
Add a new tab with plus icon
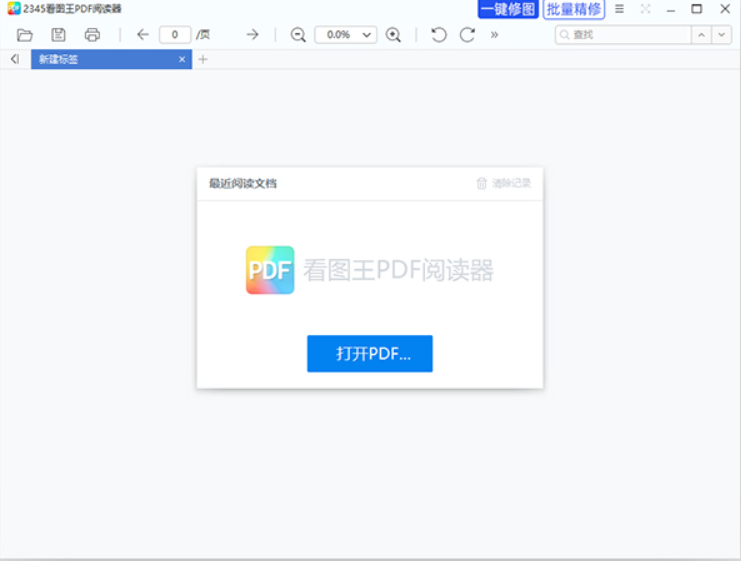tap(203, 59)
